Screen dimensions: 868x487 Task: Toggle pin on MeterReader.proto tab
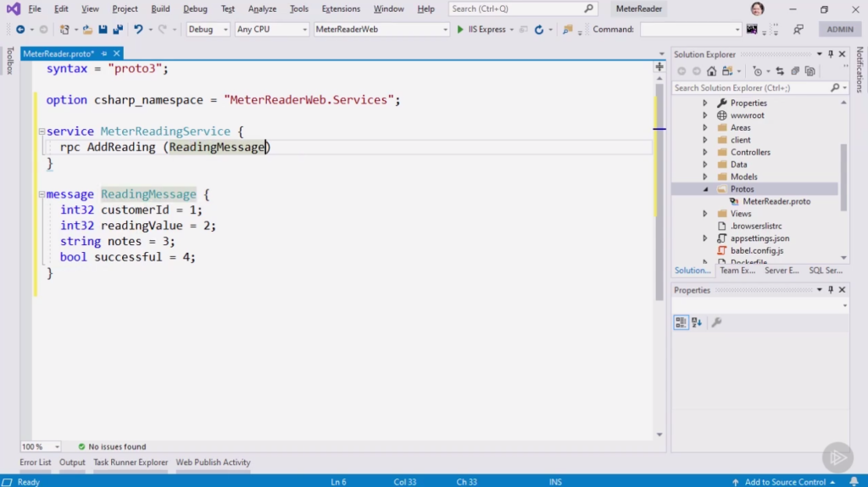[x=105, y=53]
